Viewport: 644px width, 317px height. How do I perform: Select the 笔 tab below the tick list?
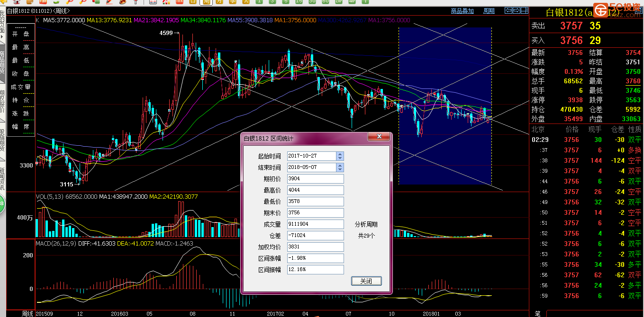coord(537,313)
